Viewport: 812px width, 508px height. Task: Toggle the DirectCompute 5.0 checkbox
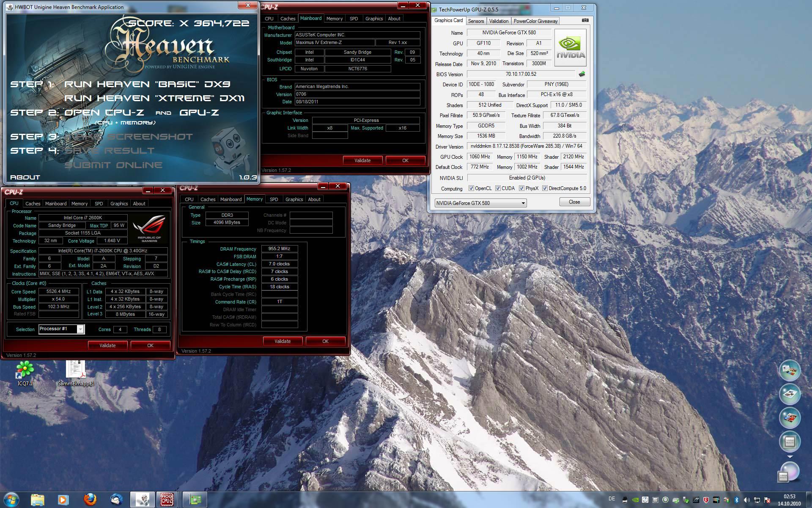click(x=545, y=188)
